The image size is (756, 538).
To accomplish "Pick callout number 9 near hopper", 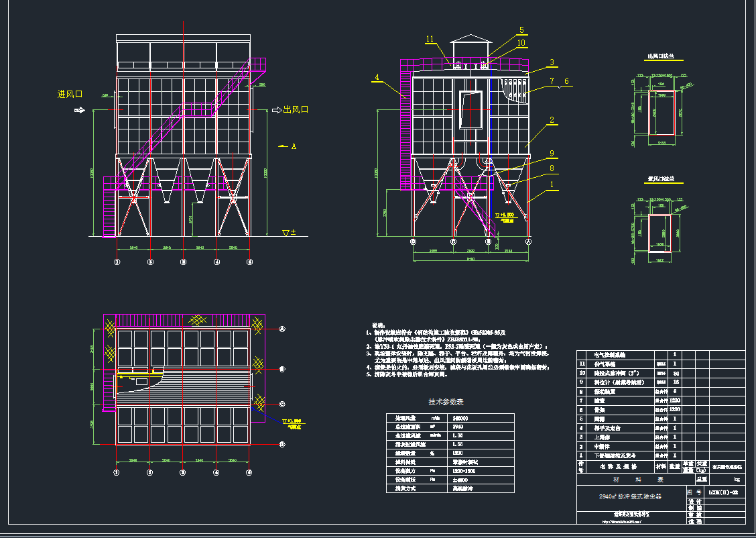I will click(551, 153).
